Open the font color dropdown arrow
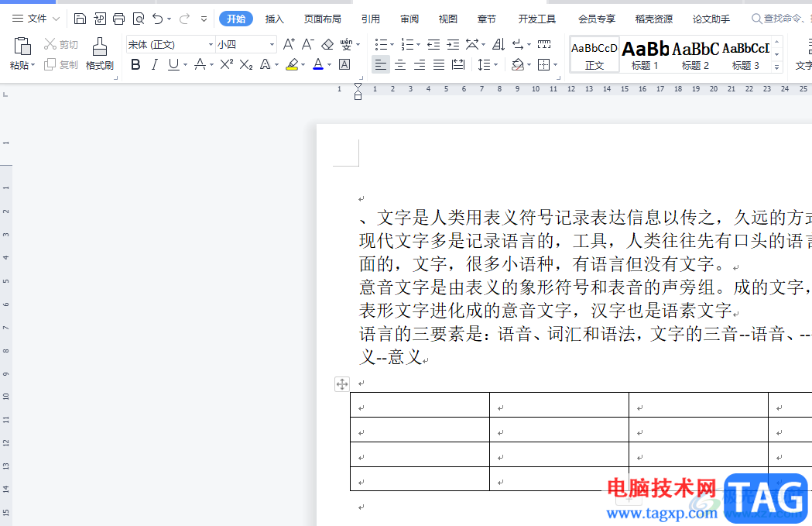This screenshot has width=812, height=526. coord(329,65)
